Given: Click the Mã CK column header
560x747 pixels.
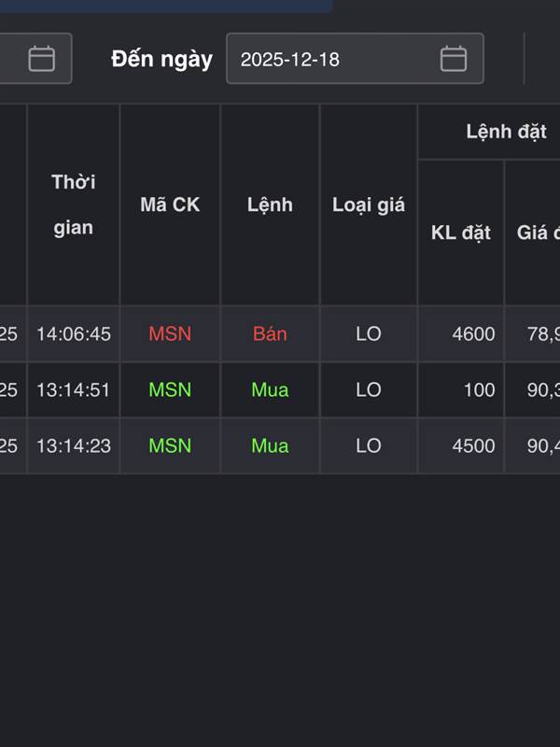Looking at the screenshot, I should 170,204.
